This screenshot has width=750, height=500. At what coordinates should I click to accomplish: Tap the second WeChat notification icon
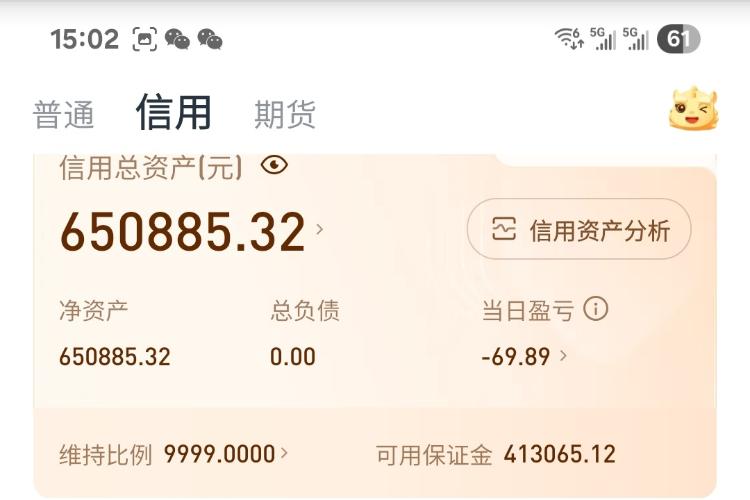pos(210,39)
